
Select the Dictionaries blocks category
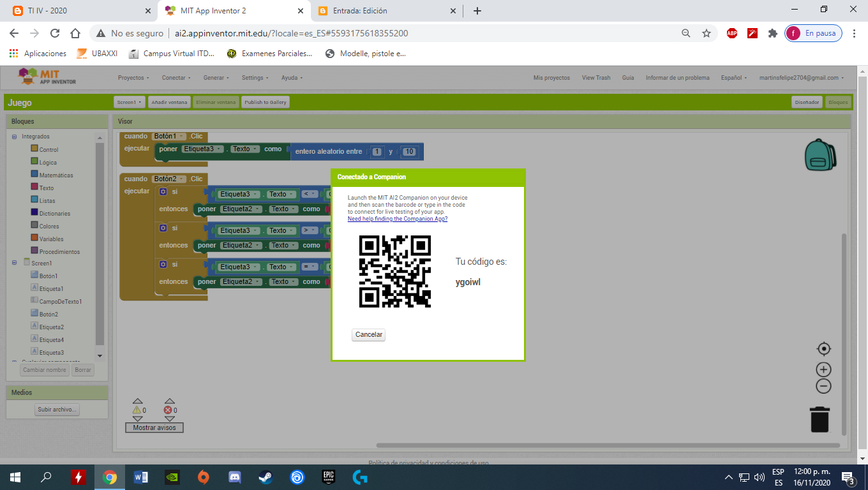(54, 213)
